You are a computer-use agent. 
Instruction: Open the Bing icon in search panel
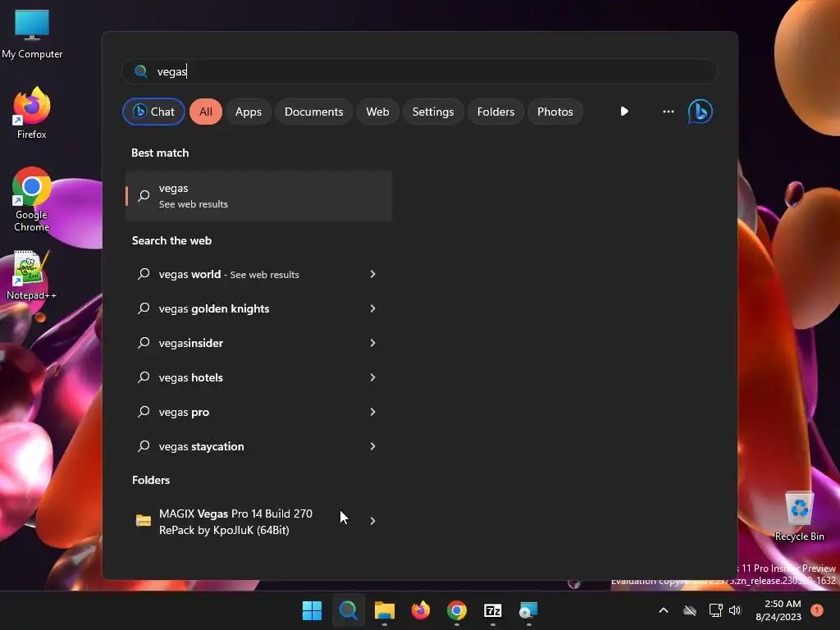coord(701,112)
